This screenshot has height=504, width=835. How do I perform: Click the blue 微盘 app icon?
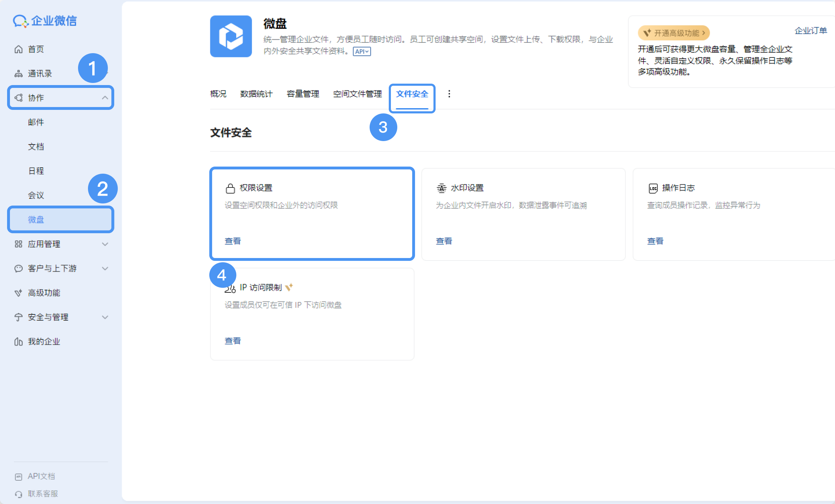coord(231,36)
